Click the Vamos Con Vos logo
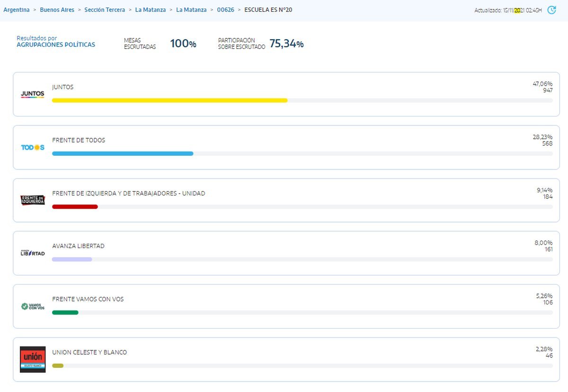 pos(33,306)
